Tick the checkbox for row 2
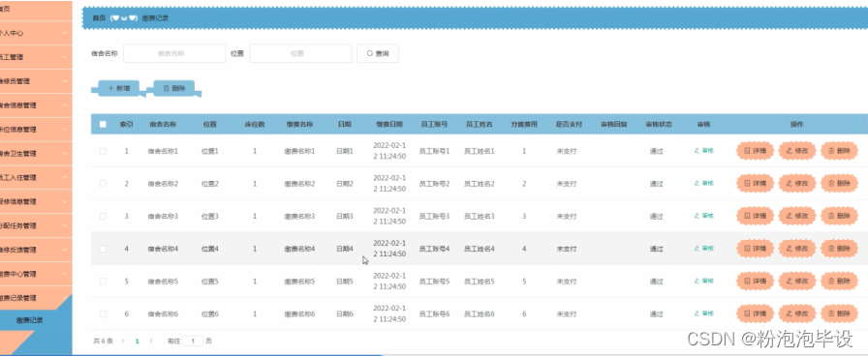This screenshot has height=357, width=868. pos(103,184)
